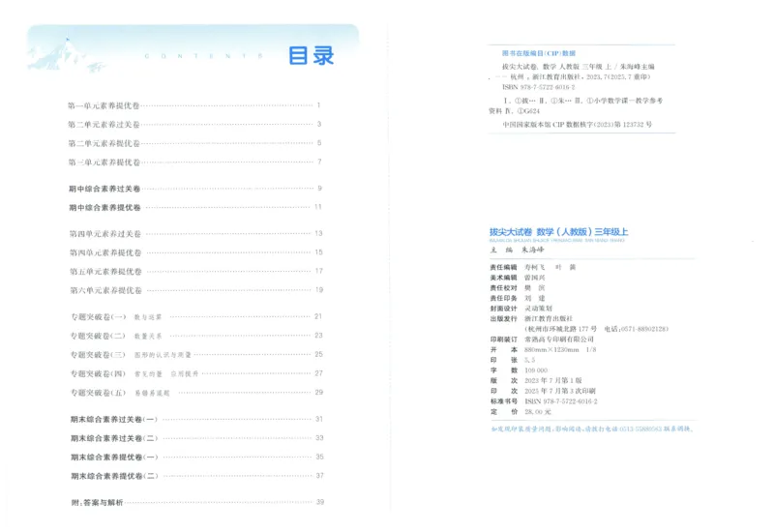Click the "美术编辑" row
Screen dimensions: 774x532
(518, 278)
